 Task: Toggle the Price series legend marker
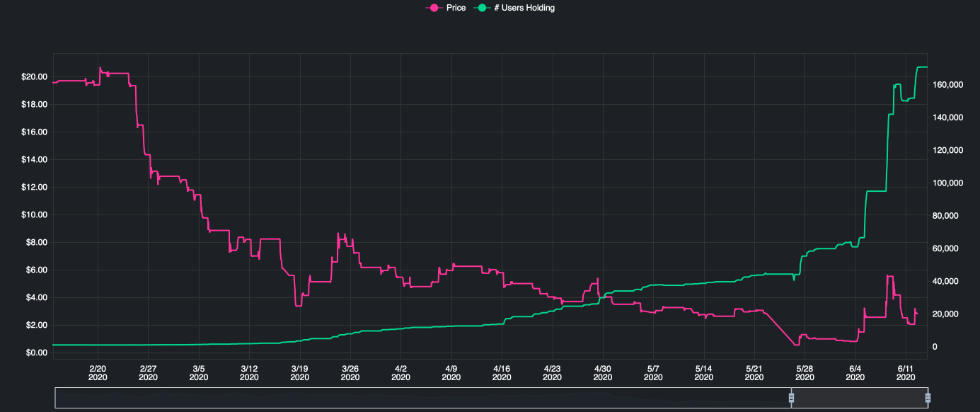tap(434, 8)
